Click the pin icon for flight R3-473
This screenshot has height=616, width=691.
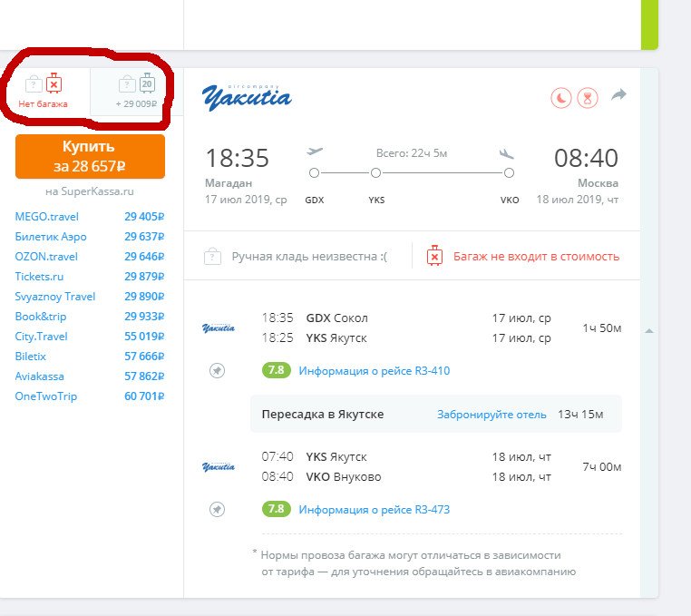[x=217, y=509]
